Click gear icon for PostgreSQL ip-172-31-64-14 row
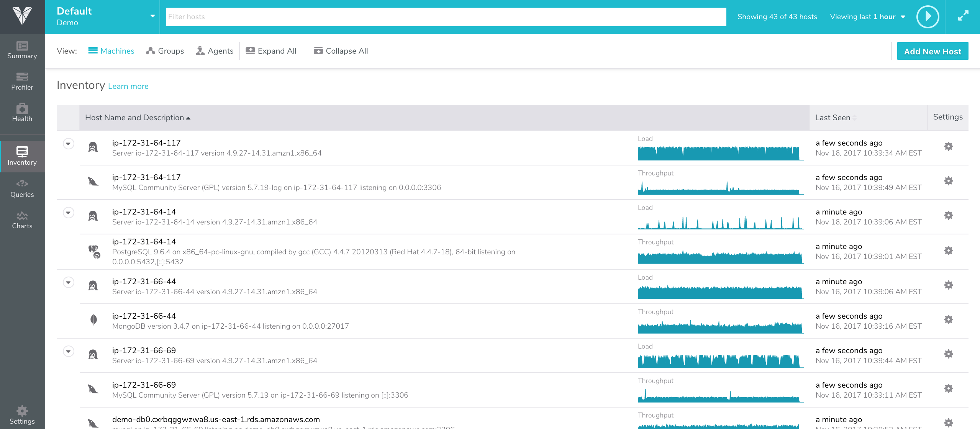 coord(948,251)
